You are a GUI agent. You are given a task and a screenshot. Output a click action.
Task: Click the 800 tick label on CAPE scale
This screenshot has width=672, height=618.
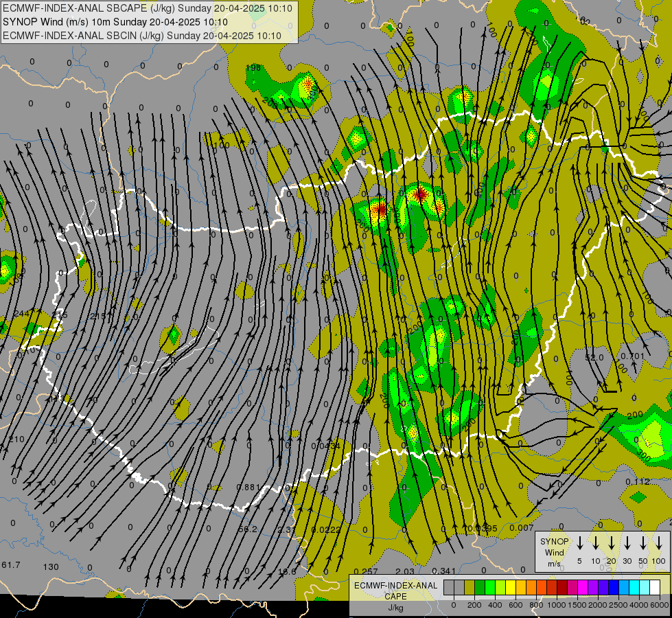click(536, 605)
